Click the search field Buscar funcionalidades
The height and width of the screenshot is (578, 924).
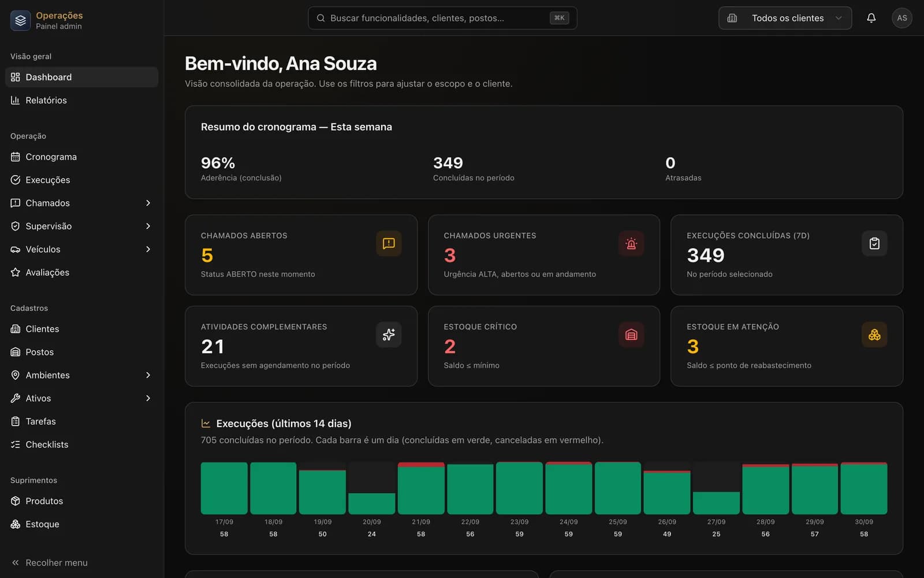(442, 18)
